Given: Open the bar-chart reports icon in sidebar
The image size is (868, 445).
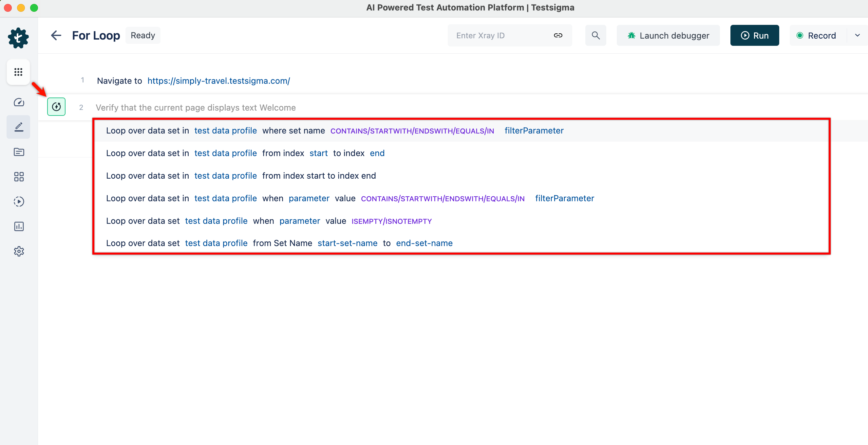Looking at the screenshot, I should [x=19, y=226].
